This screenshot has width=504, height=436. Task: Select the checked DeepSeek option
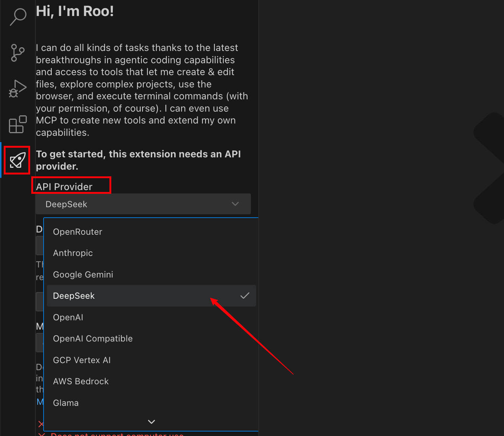click(x=151, y=296)
